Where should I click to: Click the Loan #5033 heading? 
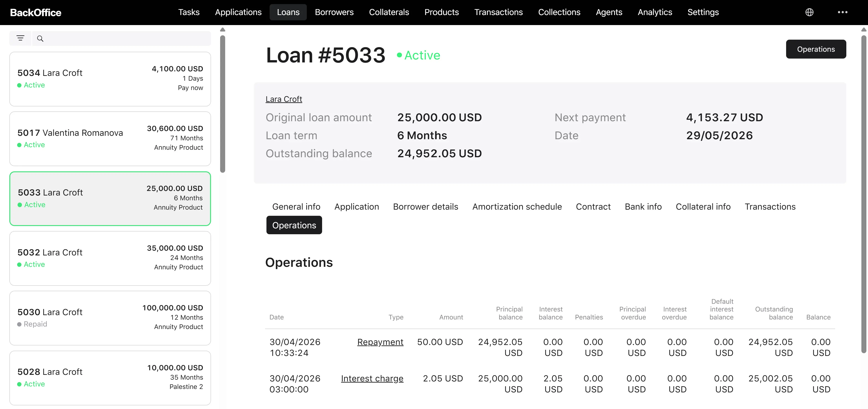tap(326, 55)
